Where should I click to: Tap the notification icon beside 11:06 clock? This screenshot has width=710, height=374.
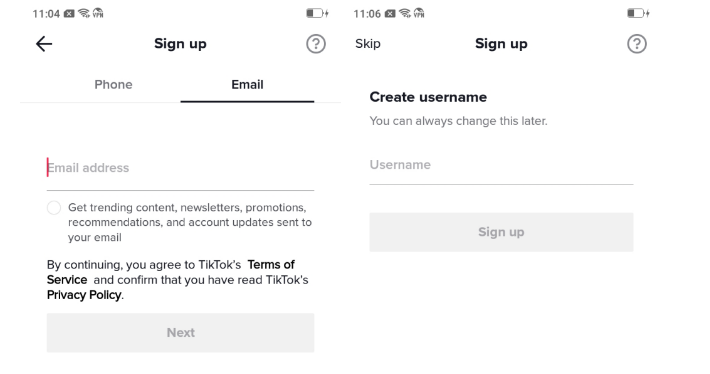point(390,14)
